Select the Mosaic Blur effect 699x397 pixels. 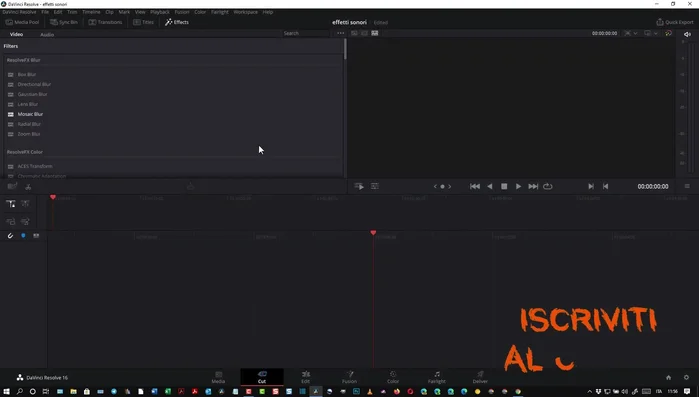pyautogui.click(x=30, y=114)
